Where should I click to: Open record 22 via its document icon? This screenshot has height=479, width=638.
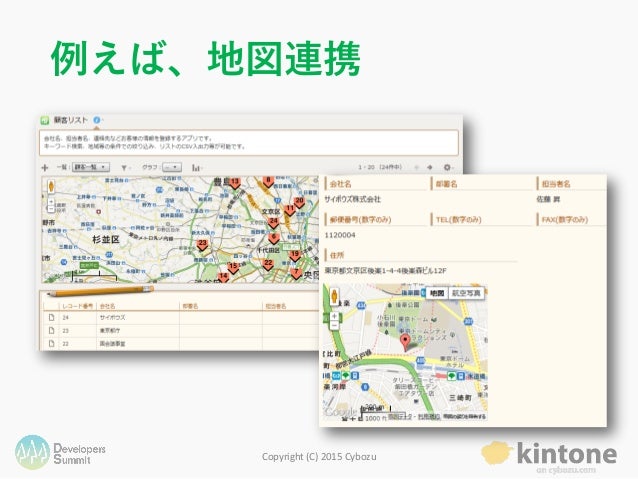coord(51,343)
